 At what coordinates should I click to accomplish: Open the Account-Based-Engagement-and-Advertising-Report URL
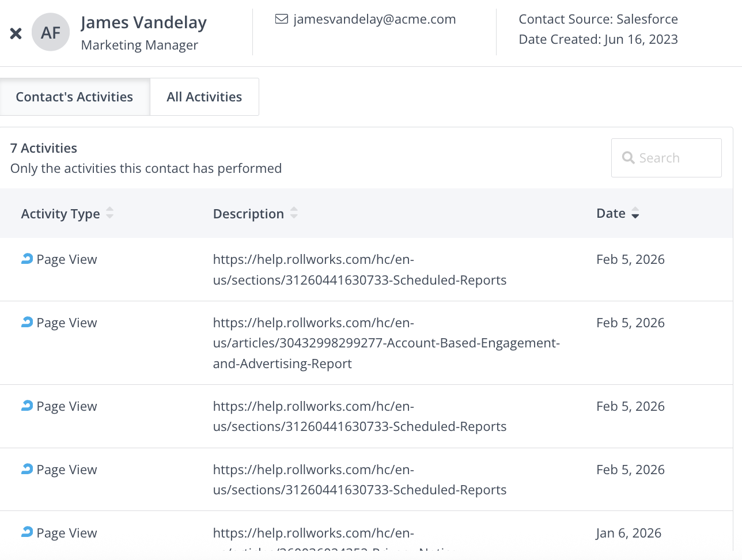(385, 343)
